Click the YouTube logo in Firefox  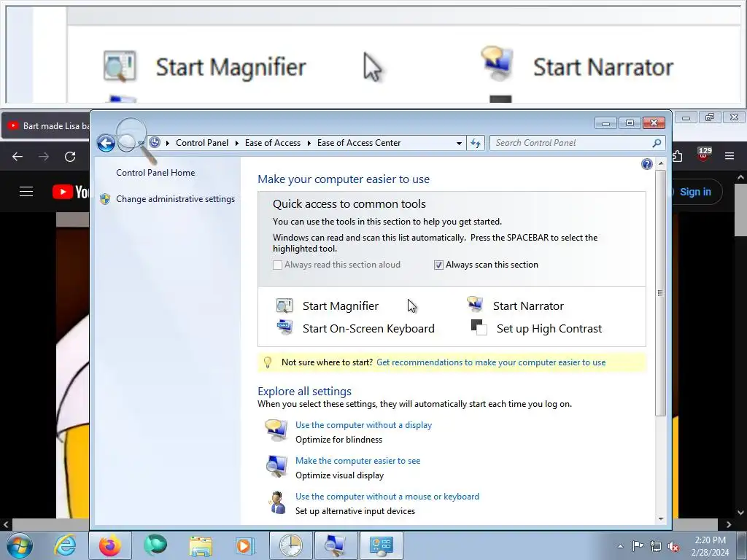[71, 192]
